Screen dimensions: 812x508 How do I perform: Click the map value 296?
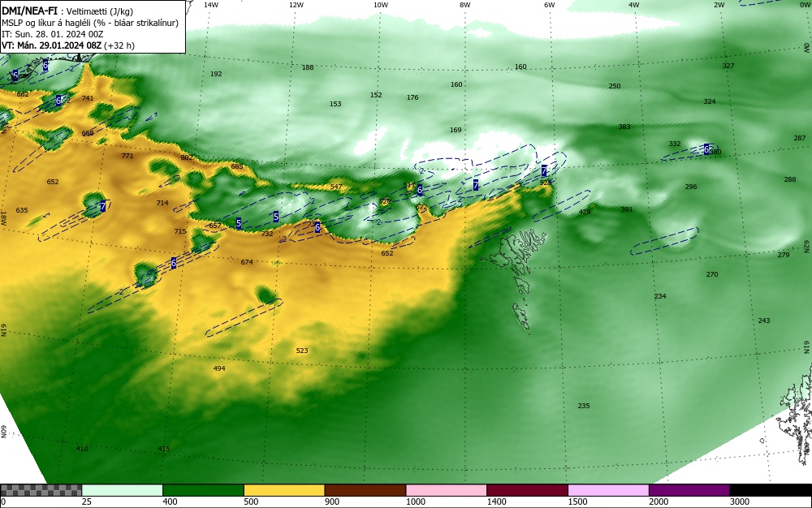691,187
